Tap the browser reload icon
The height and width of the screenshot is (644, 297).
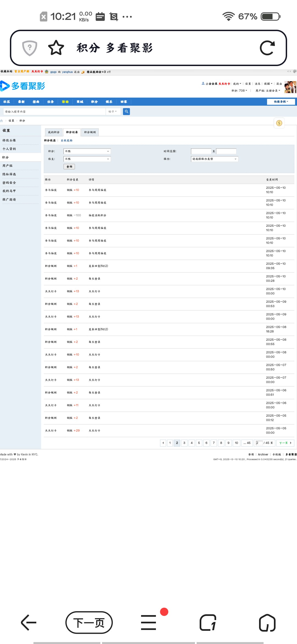[267, 48]
